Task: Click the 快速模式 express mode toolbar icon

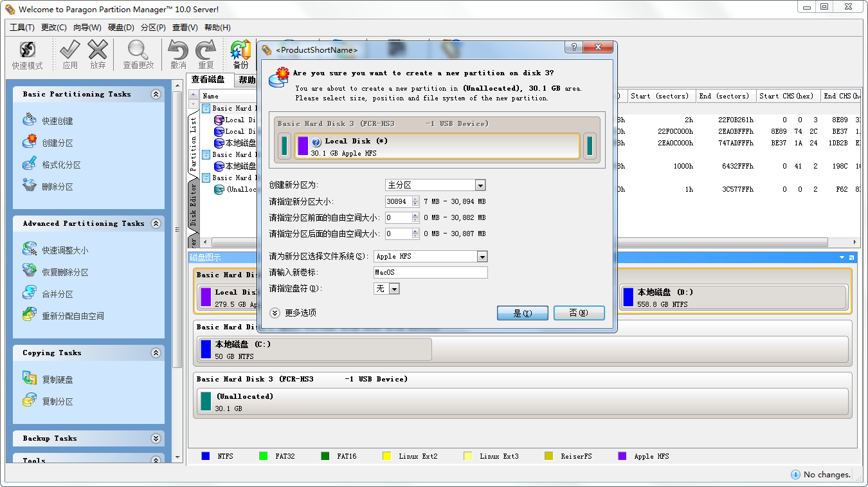Action: (x=28, y=50)
